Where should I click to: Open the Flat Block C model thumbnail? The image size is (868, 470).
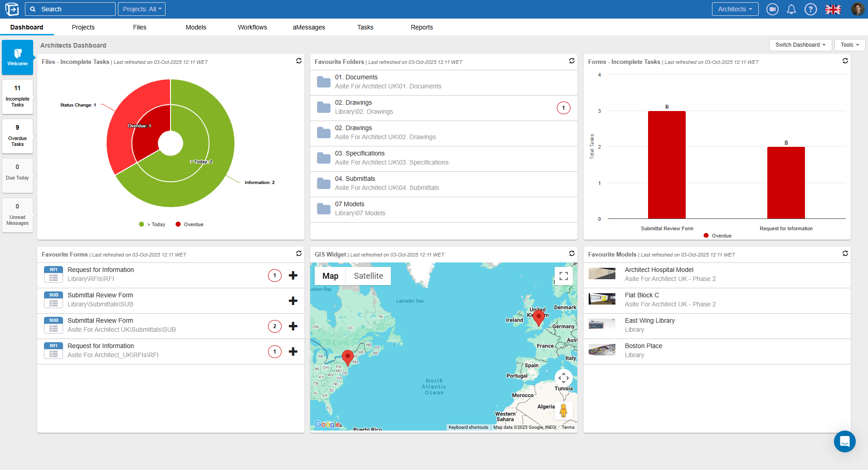click(602, 299)
